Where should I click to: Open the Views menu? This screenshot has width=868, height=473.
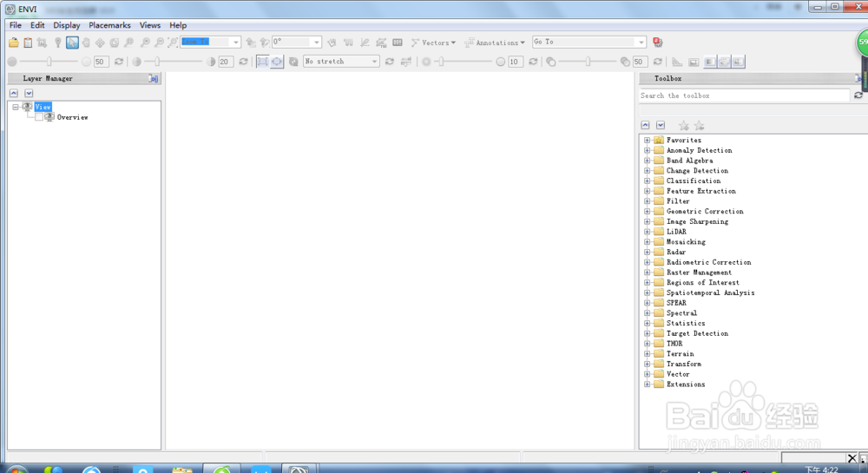[150, 25]
